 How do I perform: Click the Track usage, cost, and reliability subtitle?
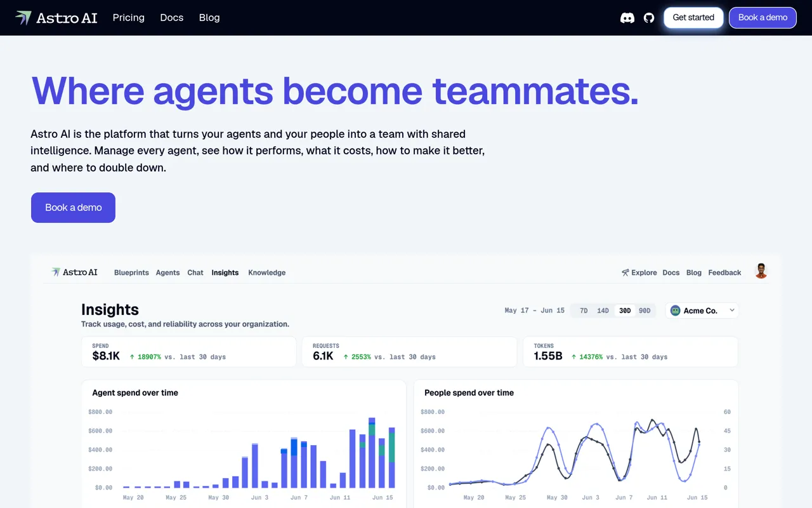(185, 324)
